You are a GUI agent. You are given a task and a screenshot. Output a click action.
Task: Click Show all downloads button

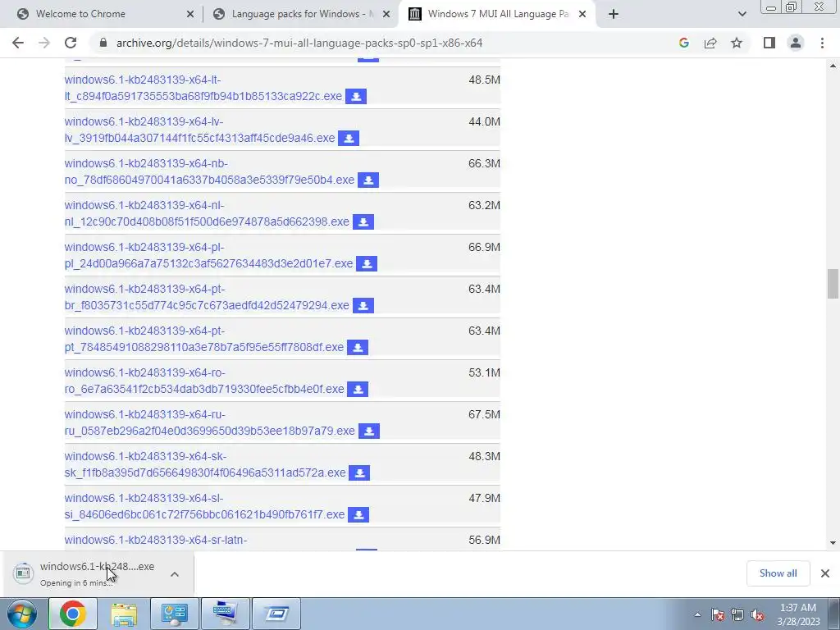pos(778,573)
